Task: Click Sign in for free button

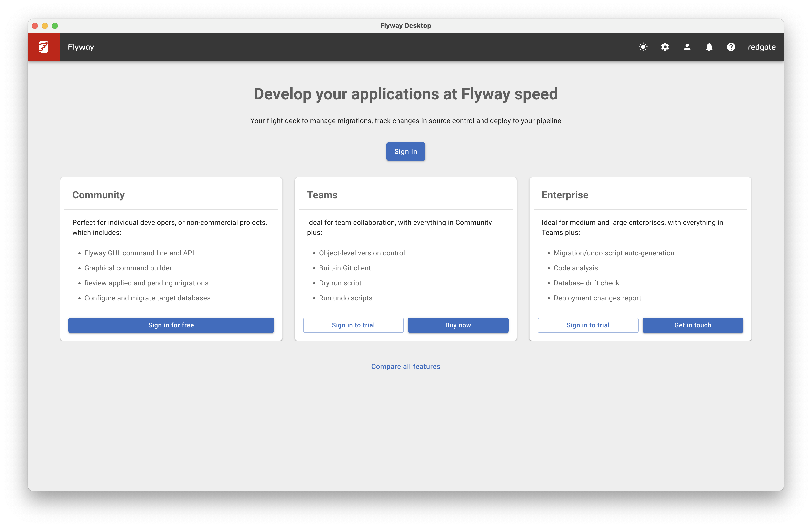Action: (171, 325)
